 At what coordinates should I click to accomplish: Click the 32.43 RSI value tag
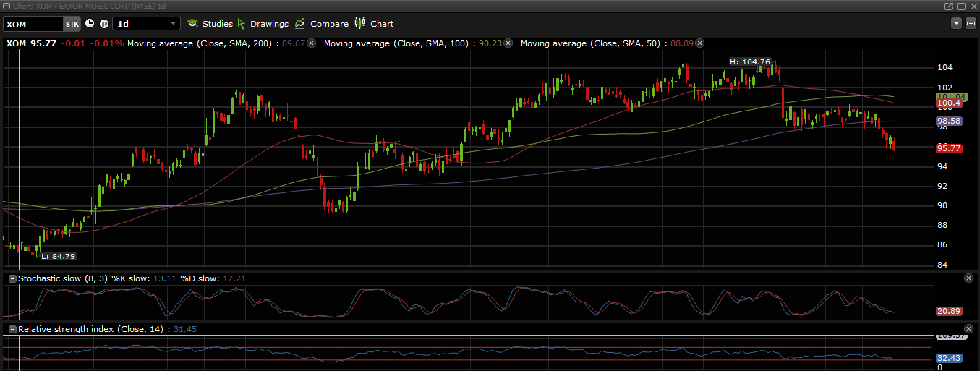click(x=948, y=358)
